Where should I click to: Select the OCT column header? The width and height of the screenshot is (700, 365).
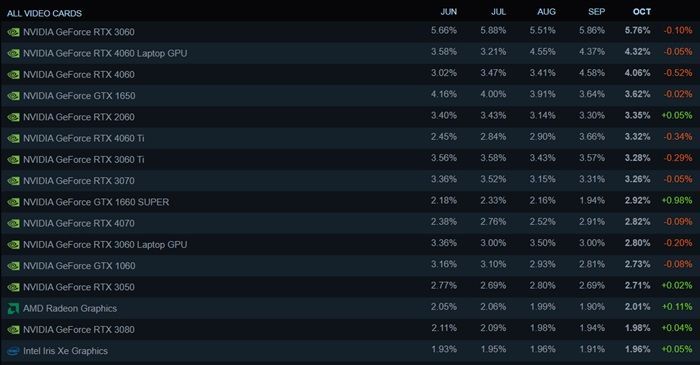click(x=642, y=12)
